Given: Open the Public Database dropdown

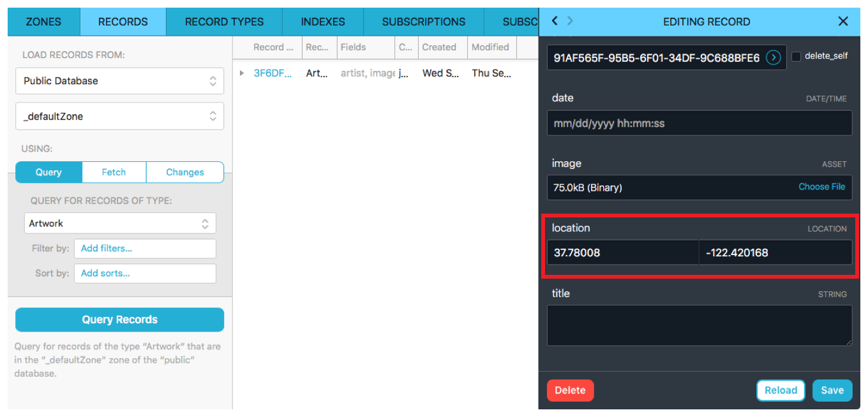Looking at the screenshot, I should click(119, 81).
